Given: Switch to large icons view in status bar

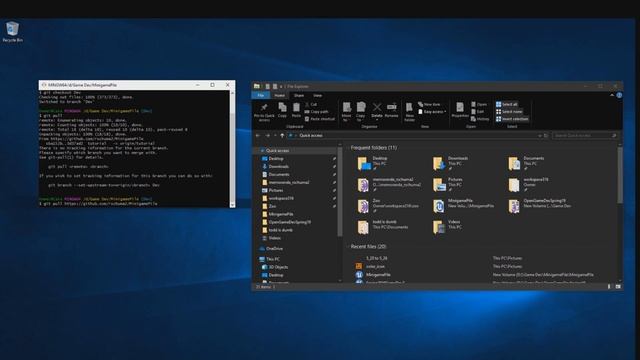Looking at the screenshot, I should point(618,287).
